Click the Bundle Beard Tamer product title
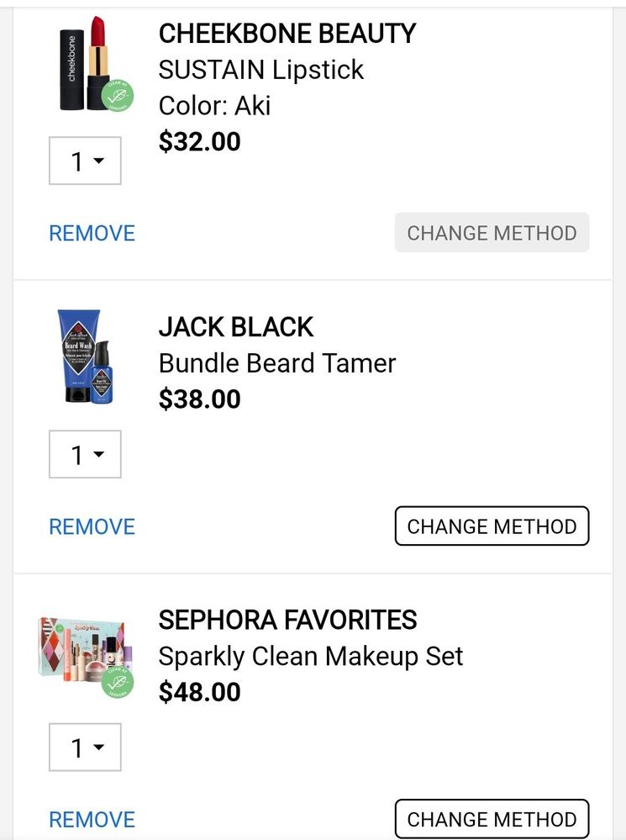This screenshot has height=840, width=626. tap(277, 363)
